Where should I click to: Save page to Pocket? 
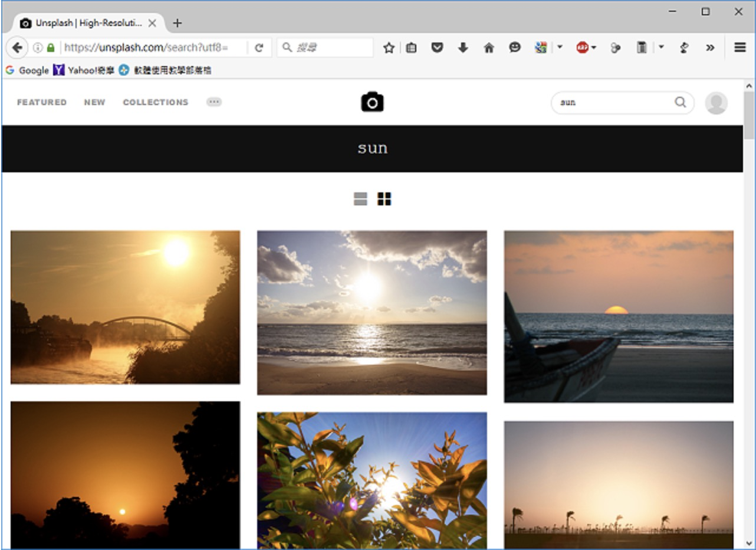tap(437, 48)
